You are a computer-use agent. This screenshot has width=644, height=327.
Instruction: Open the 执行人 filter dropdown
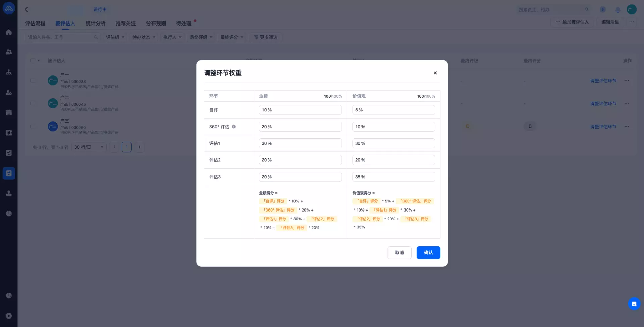coord(172,37)
